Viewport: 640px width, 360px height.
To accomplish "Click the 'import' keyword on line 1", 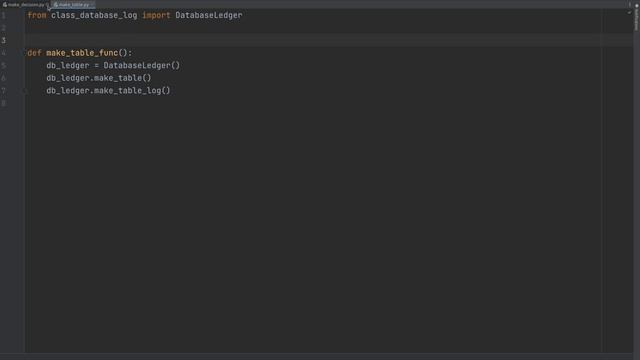I will tap(156, 15).
